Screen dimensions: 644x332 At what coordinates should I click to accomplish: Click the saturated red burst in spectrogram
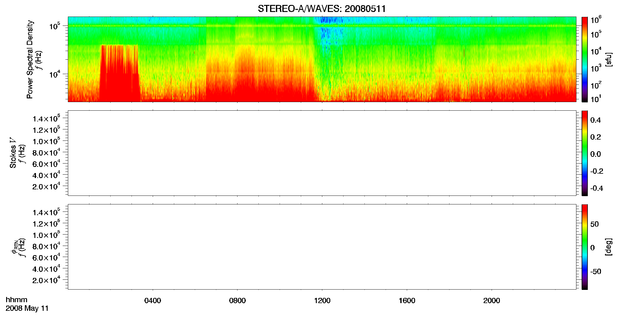tap(119, 74)
